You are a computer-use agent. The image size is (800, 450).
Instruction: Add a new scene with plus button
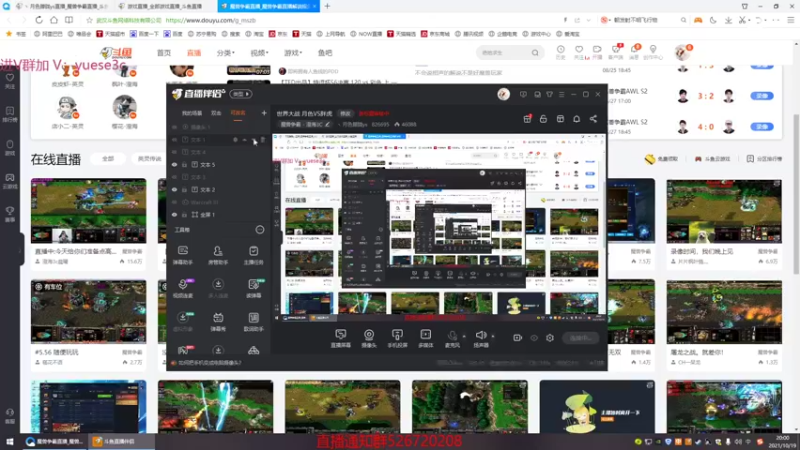(x=264, y=113)
